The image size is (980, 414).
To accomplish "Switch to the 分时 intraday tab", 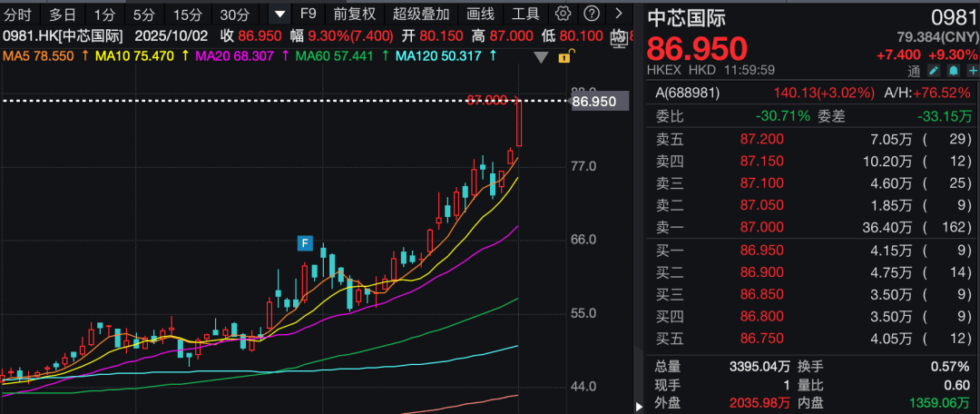I will (x=17, y=14).
